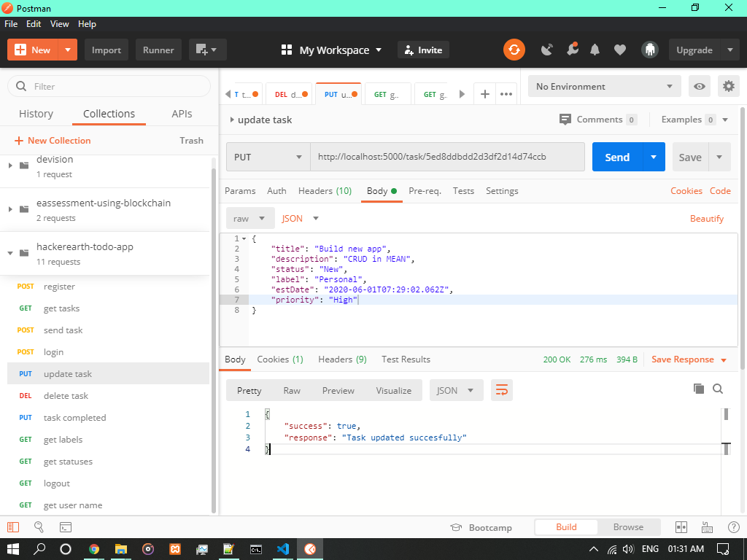Screen dimensions: 747x560
Task: Switch to the History tab
Action: click(36, 114)
